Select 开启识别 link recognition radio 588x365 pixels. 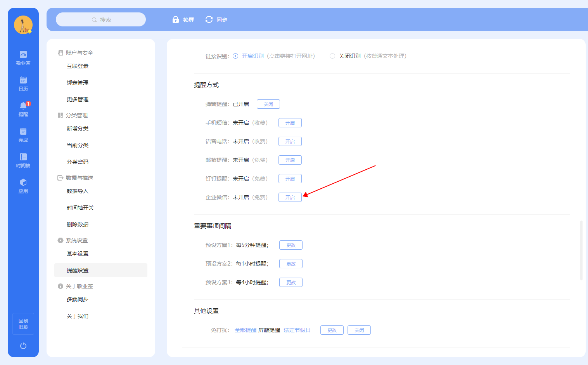pyautogui.click(x=235, y=56)
